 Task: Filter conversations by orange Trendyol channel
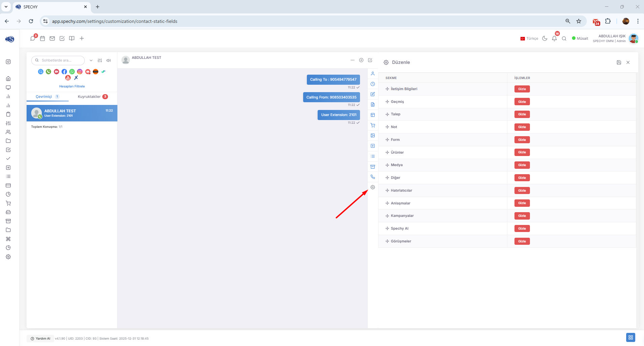tap(96, 72)
